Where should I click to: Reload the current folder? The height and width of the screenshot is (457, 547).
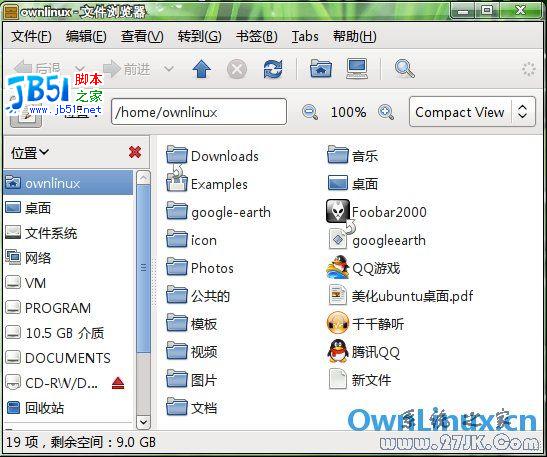(272, 69)
